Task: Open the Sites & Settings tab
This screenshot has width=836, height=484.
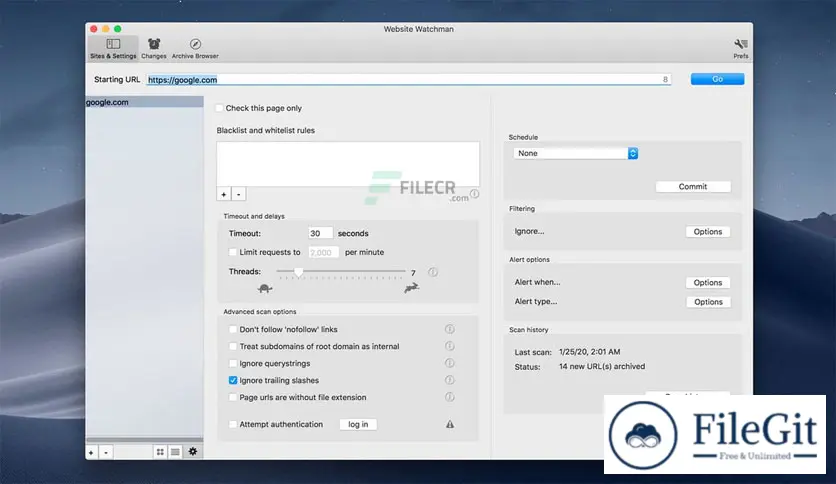Action: coord(113,48)
